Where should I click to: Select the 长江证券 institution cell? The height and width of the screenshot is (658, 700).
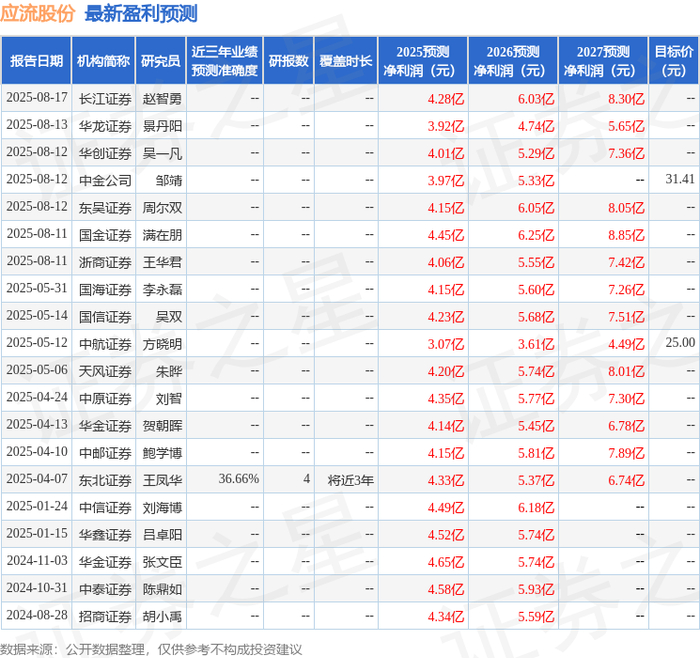tap(105, 99)
